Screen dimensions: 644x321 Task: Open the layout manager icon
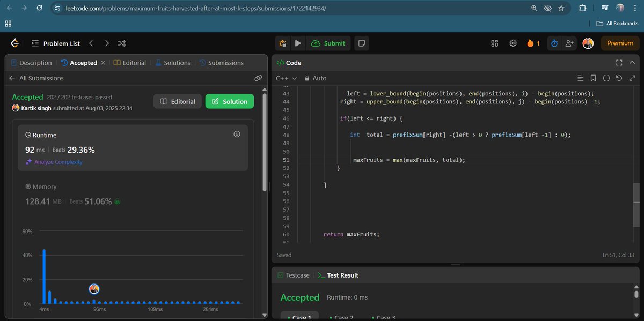(495, 43)
